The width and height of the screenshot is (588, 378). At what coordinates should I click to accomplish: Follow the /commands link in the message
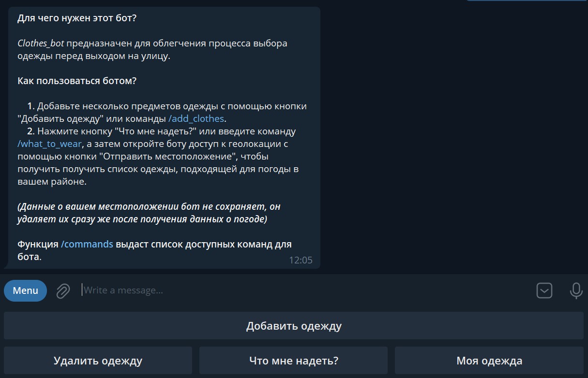click(x=87, y=244)
